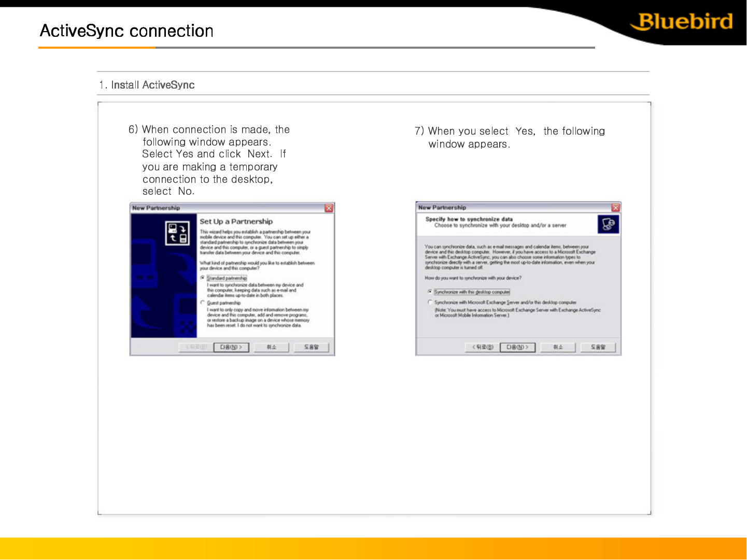This screenshot has height=560, width=747.
Task: Click "Choose to synchronize with your desktop and/or a server"
Action: click(x=500, y=225)
